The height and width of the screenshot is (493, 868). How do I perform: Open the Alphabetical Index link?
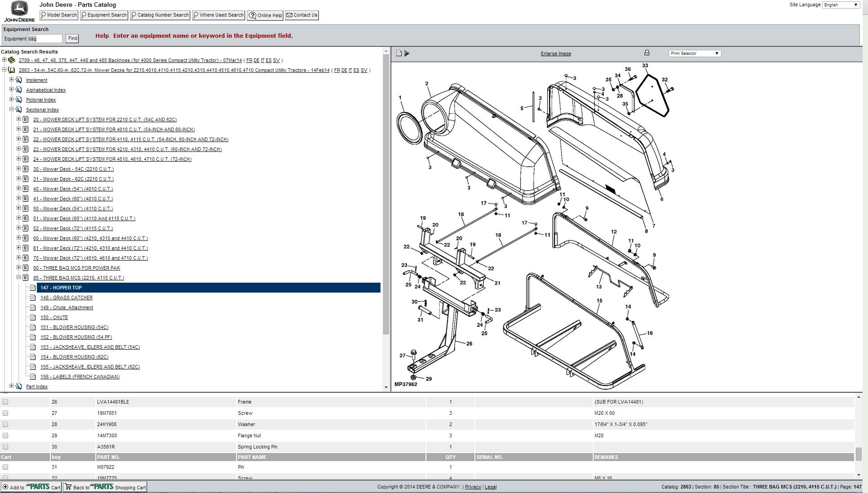point(46,90)
